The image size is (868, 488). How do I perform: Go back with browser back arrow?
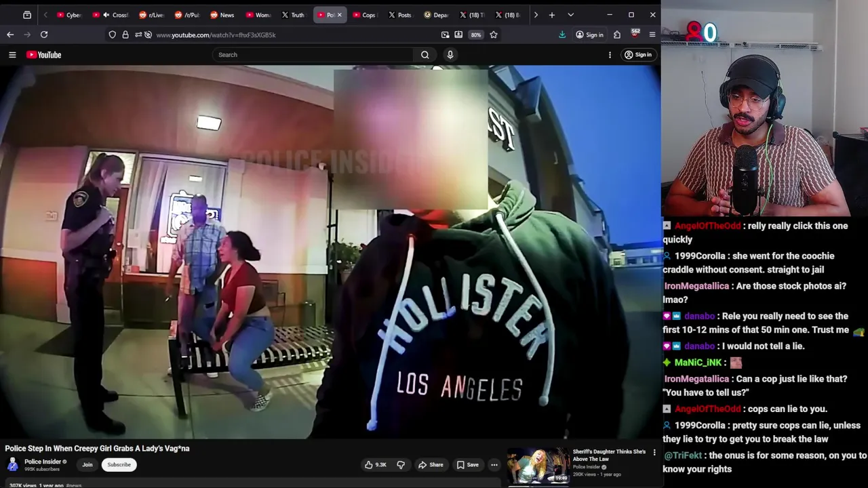[10, 35]
